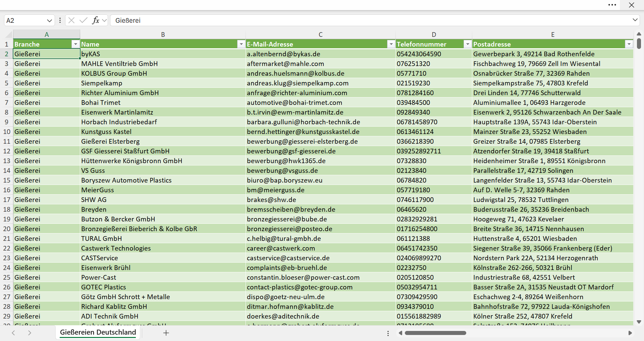The height and width of the screenshot is (341, 644).
Task: Select the Siempelkamp name cell
Action: 163,83
